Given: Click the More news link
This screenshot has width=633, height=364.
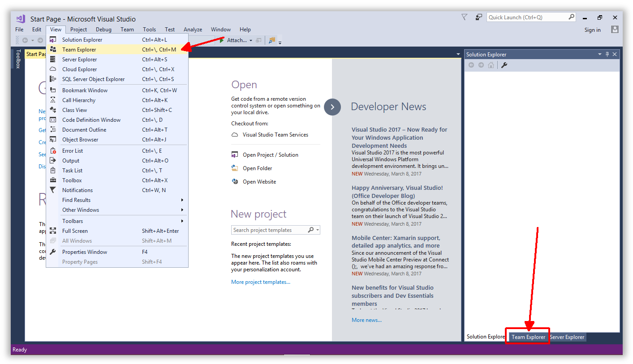Looking at the screenshot, I should [366, 320].
